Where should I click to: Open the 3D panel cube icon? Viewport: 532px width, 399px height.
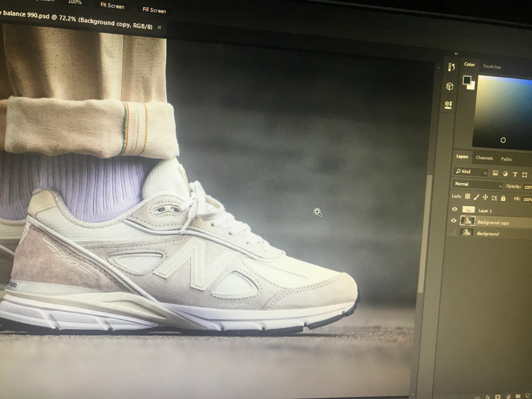[x=450, y=86]
